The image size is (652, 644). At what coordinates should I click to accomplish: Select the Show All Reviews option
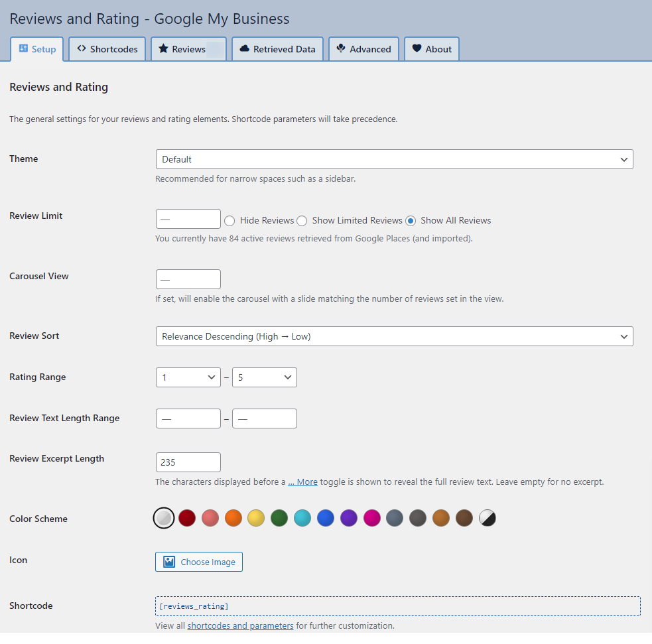(411, 221)
